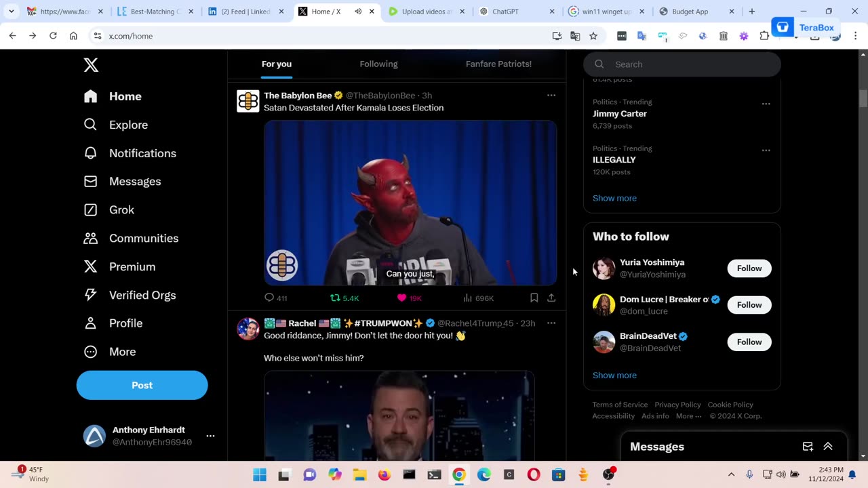Show more trending topics

[614, 199]
